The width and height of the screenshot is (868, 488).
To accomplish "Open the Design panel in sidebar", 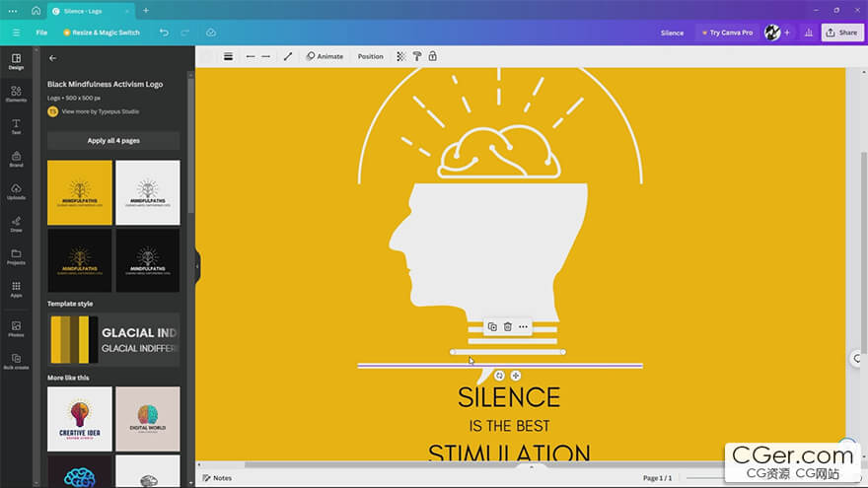I will [x=16, y=61].
